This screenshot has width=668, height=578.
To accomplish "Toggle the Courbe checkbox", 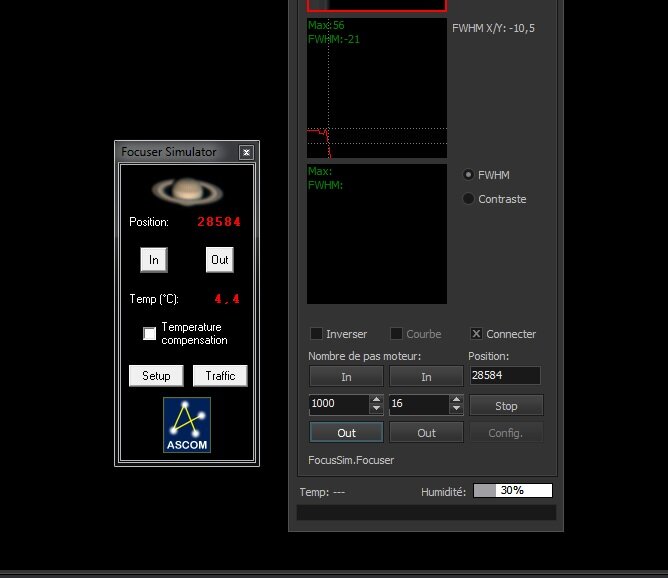I will tap(396, 334).
